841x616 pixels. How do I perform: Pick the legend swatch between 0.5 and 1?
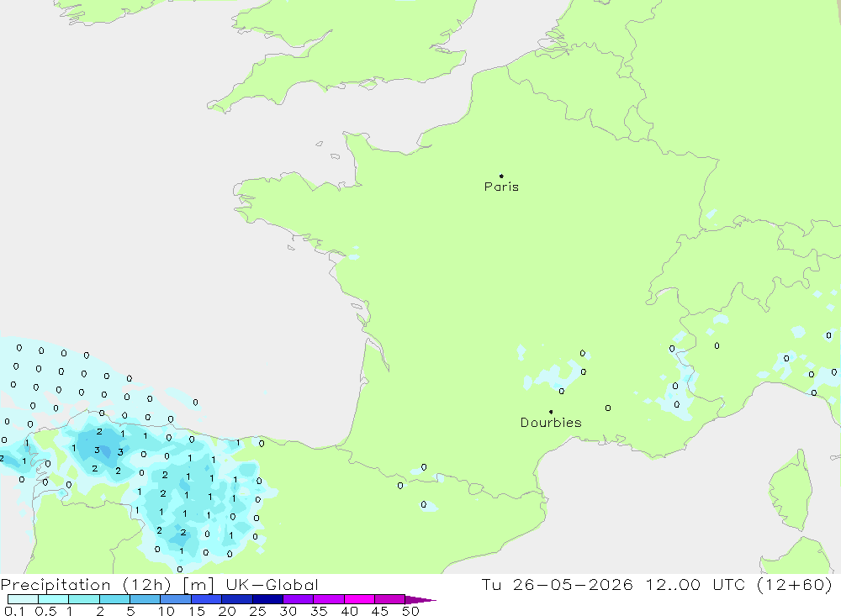54,599
